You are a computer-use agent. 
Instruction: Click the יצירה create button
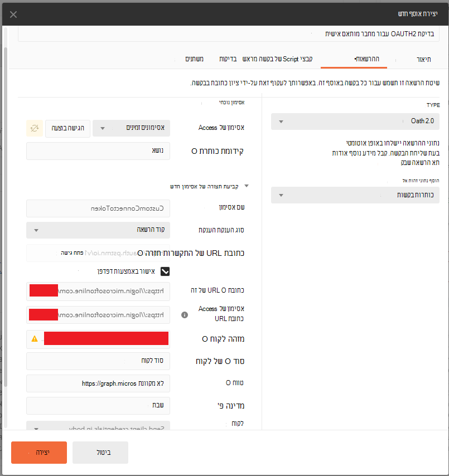39,453
